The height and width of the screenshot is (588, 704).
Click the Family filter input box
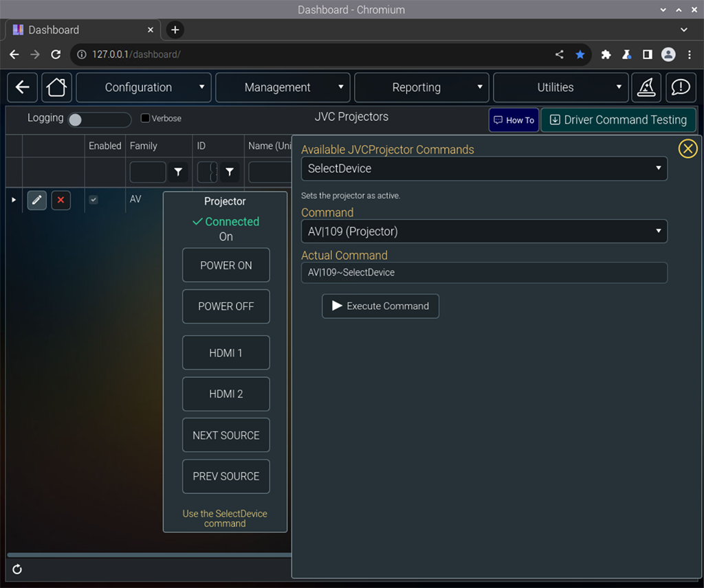[x=148, y=172]
